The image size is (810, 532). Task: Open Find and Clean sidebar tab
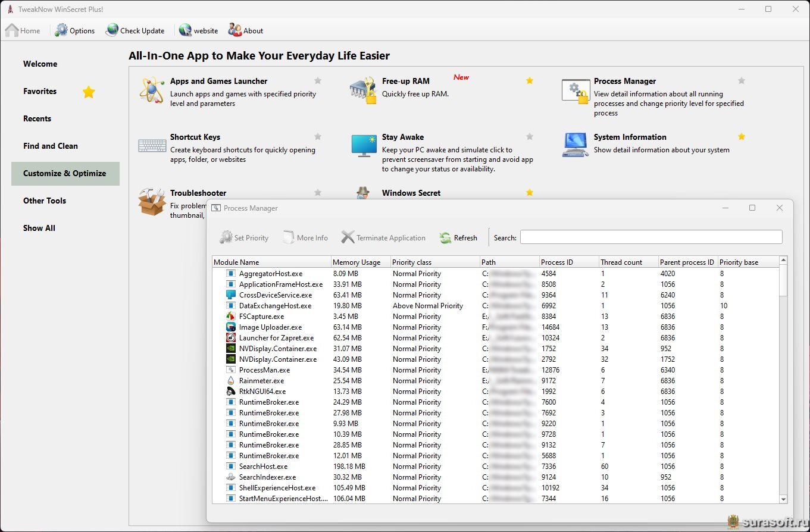click(65, 146)
